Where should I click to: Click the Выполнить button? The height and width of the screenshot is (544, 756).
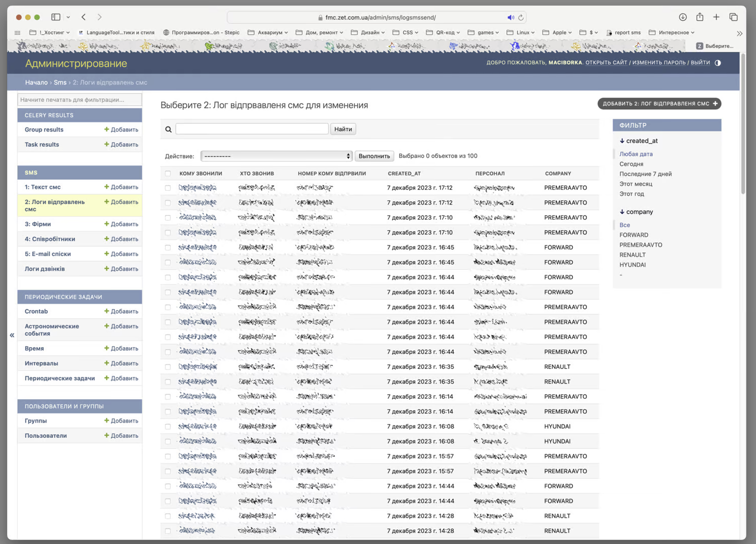point(374,156)
